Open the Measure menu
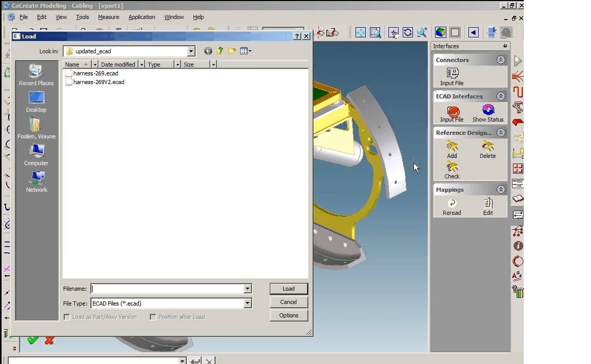 (109, 17)
